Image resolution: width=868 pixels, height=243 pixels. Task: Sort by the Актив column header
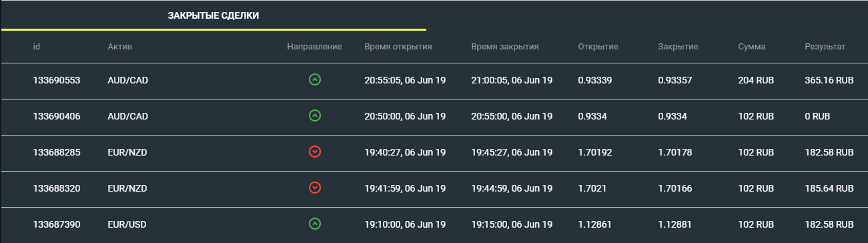click(x=120, y=47)
